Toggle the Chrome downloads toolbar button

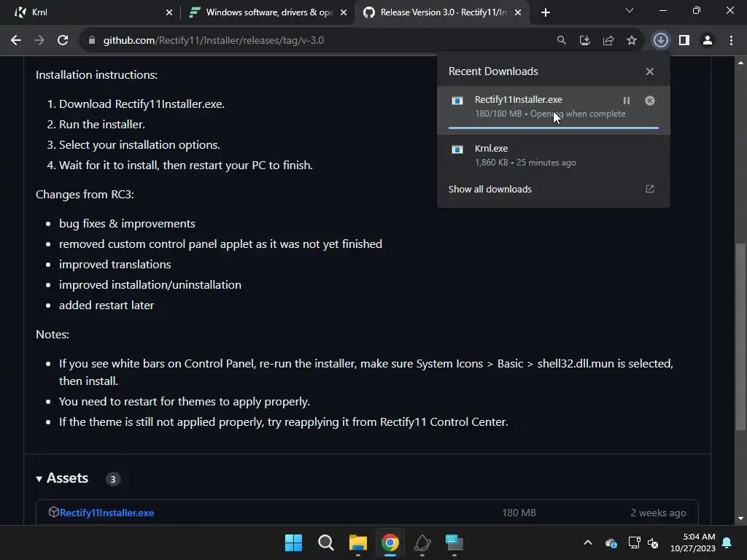point(660,41)
